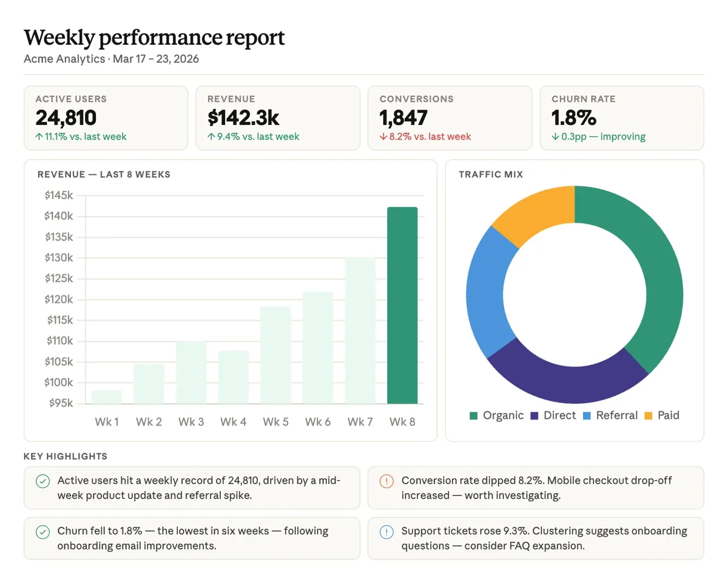Viewport: 728px width, 584px height.
Task: Open the Revenue $142.3k metric card
Action: point(277,118)
